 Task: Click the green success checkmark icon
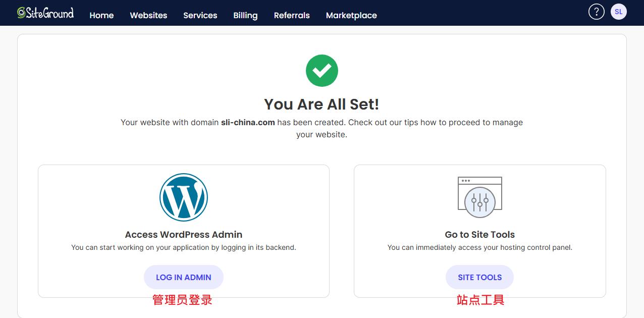[321, 71]
